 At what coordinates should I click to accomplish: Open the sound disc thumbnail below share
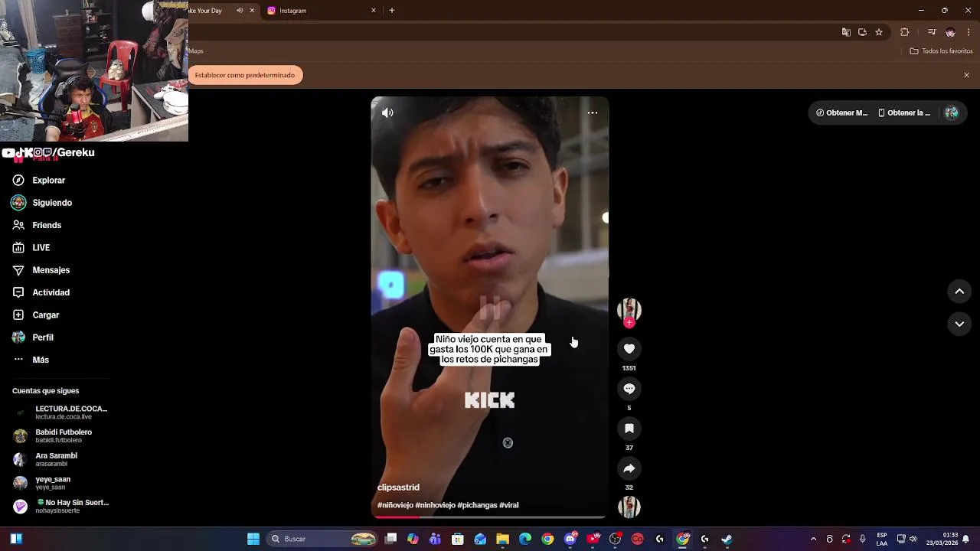coord(629,507)
